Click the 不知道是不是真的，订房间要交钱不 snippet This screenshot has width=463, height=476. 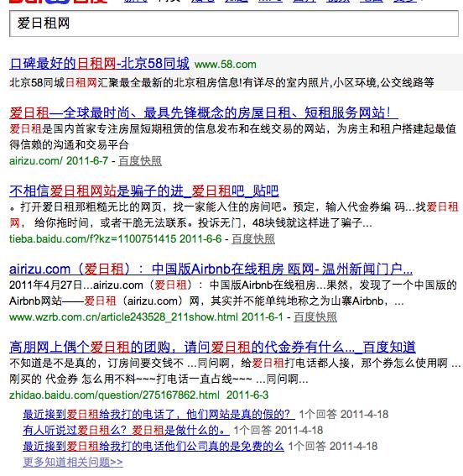click(235, 371)
